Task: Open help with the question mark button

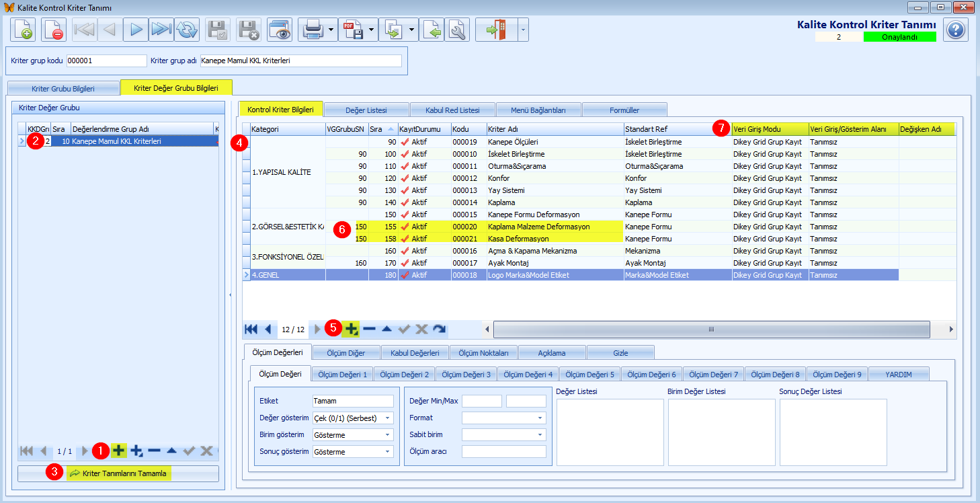Action: pyautogui.click(x=955, y=30)
